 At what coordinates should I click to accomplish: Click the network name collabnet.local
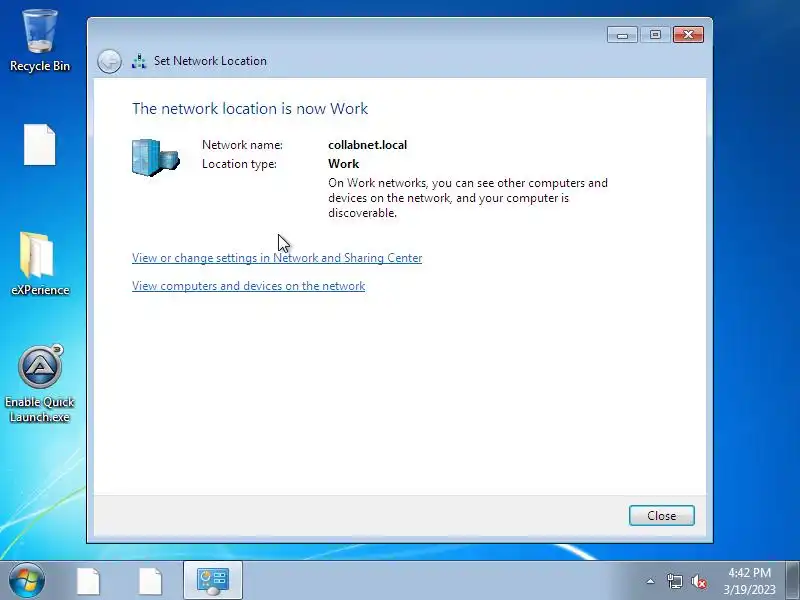point(367,145)
